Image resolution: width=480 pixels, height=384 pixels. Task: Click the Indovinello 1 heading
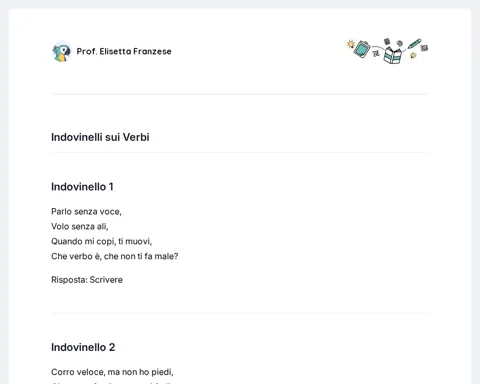[x=82, y=187]
